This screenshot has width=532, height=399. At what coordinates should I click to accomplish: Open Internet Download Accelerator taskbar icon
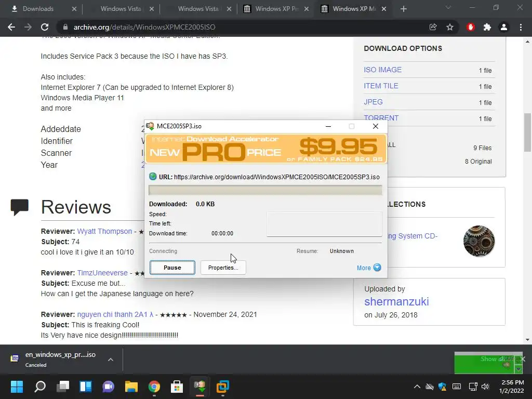pos(200,387)
